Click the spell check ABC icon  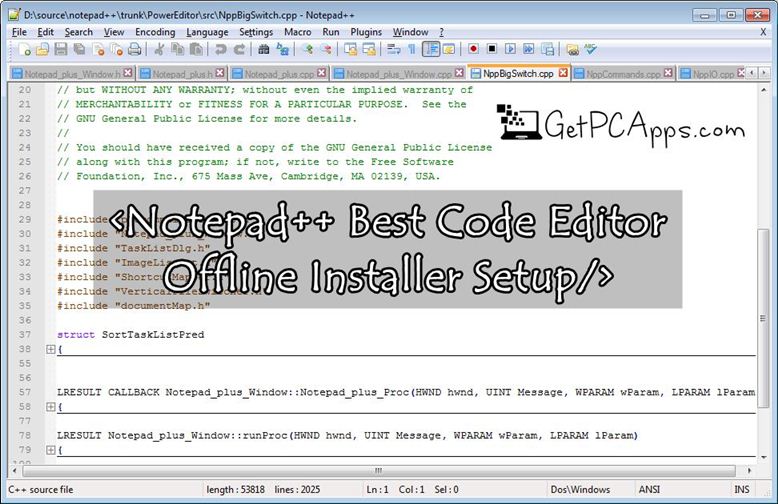tap(590, 49)
